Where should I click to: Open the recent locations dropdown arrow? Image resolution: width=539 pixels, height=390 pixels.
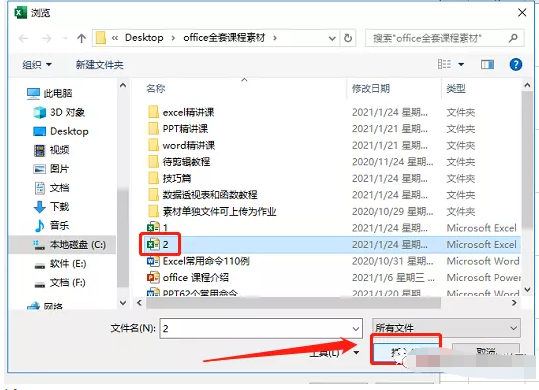(x=65, y=38)
